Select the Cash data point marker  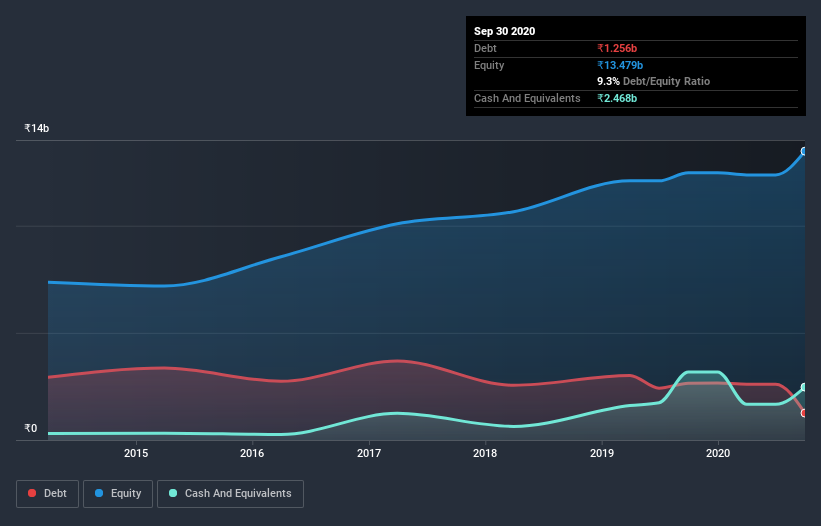coord(804,387)
